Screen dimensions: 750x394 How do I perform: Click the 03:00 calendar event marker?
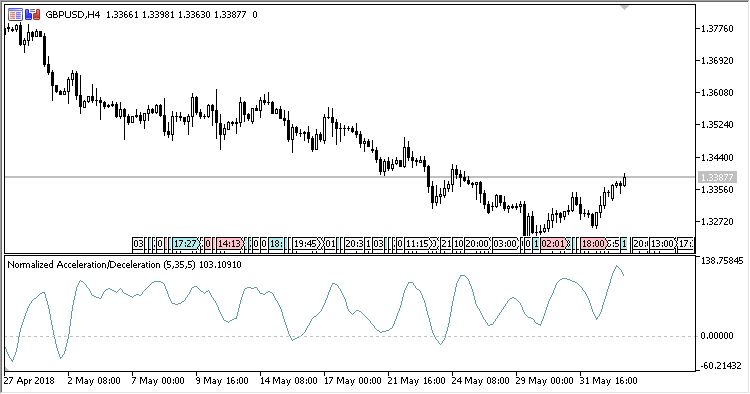505,244
